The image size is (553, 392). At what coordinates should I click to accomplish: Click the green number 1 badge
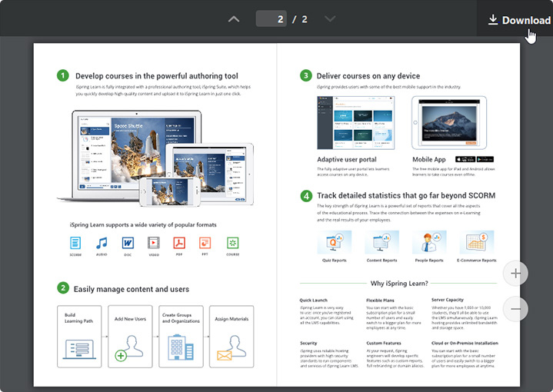63,75
